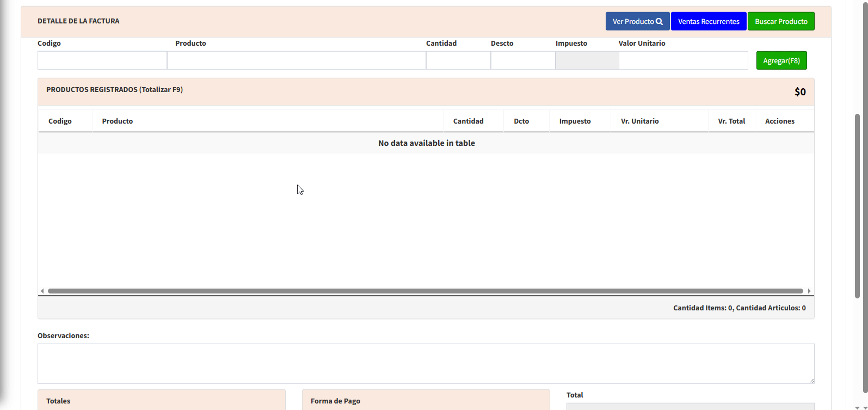Click the Ver Producto search button
The image size is (868, 410).
[x=637, y=21]
